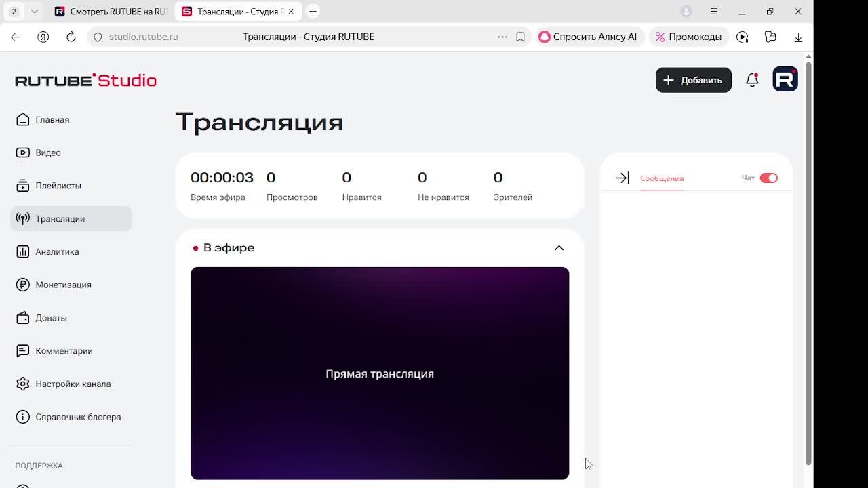Click the Прямая трансляция video preview

click(x=380, y=373)
